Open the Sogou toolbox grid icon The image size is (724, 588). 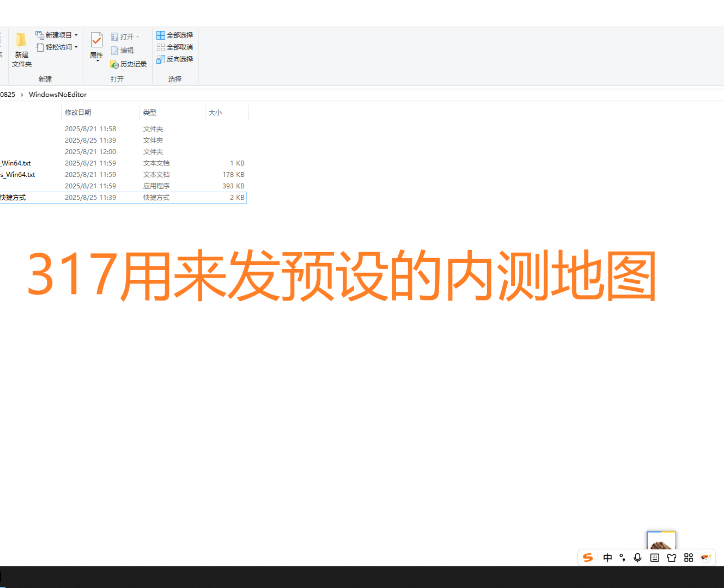click(689, 558)
